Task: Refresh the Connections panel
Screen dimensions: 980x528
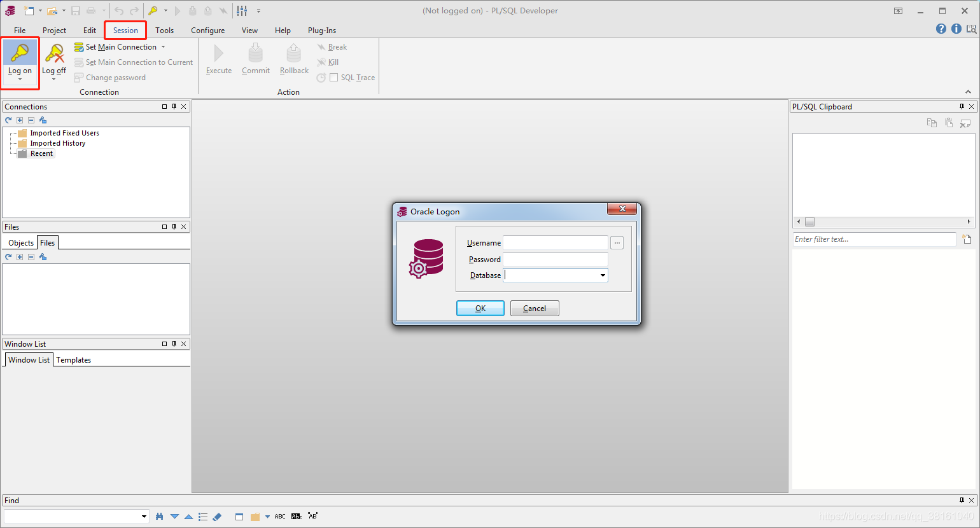Action: [x=8, y=120]
